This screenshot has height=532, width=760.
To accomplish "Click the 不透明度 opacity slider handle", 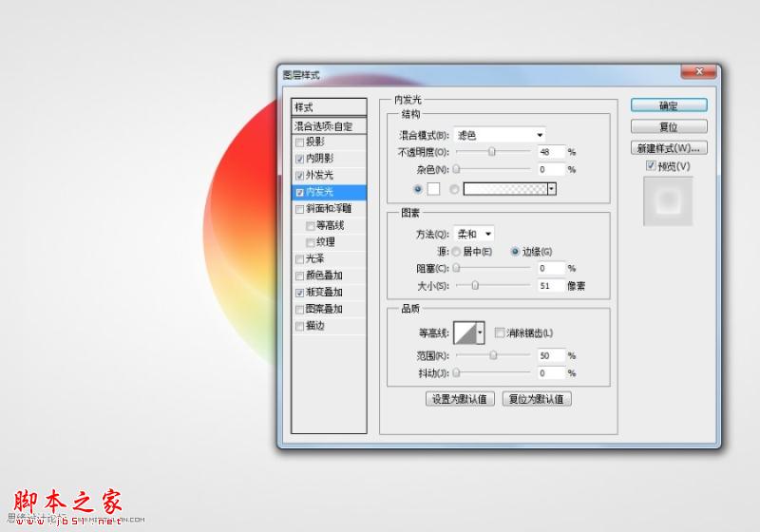I will click(x=492, y=152).
